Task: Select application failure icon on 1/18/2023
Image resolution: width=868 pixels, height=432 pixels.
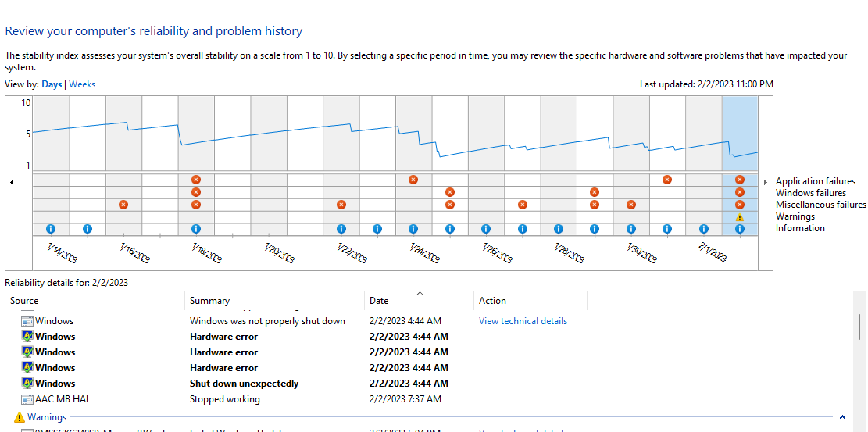Action: [x=196, y=180]
